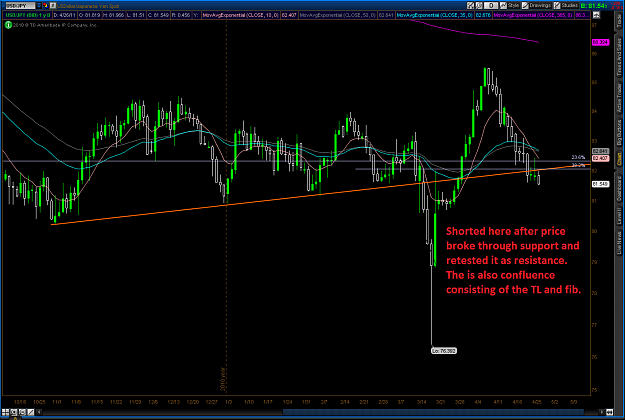This screenshot has width=625, height=420.
Task: Click the 23.6% Fibonacci level label
Action: pyautogui.click(x=578, y=157)
